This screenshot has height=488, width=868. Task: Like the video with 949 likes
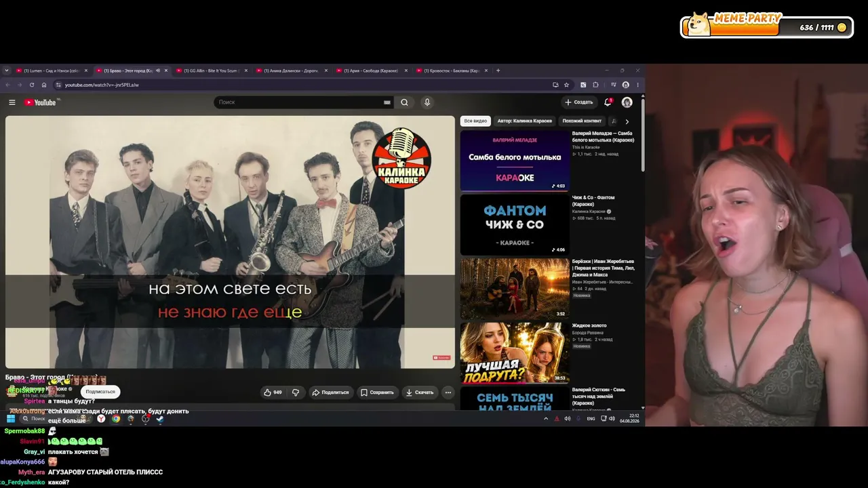(x=273, y=392)
